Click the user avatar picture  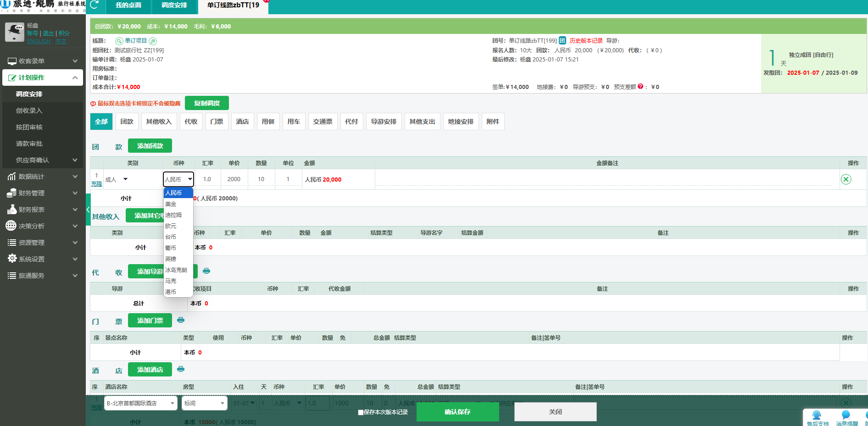(x=15, y=32)
